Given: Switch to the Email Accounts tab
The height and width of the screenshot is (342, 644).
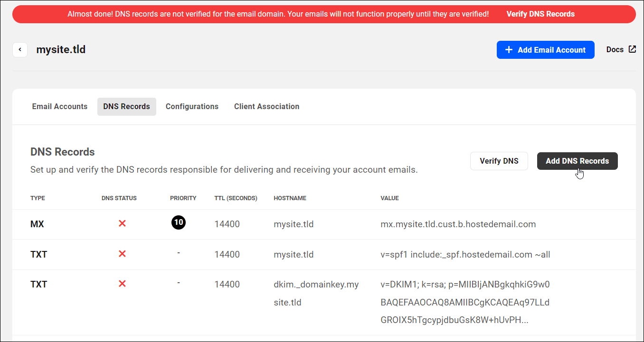Looking at the screenshot, I should point(59,106).
